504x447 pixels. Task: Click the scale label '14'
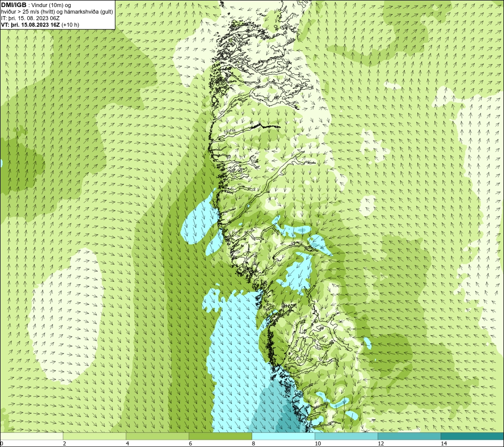(x=444, y=443)
